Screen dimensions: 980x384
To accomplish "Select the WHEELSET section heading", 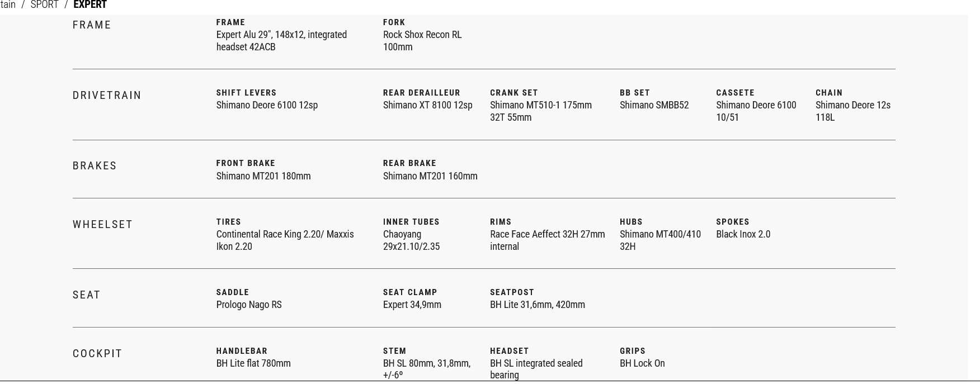I will point(102,225).
